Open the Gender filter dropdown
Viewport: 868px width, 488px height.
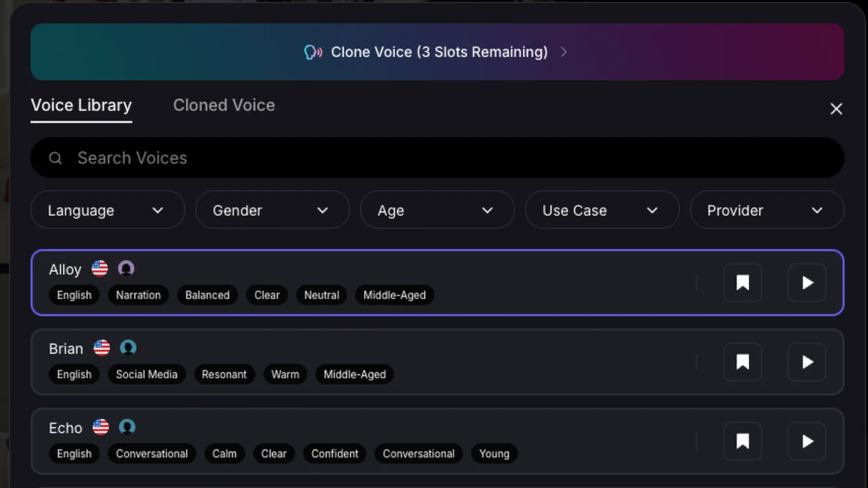coord(272,210)
